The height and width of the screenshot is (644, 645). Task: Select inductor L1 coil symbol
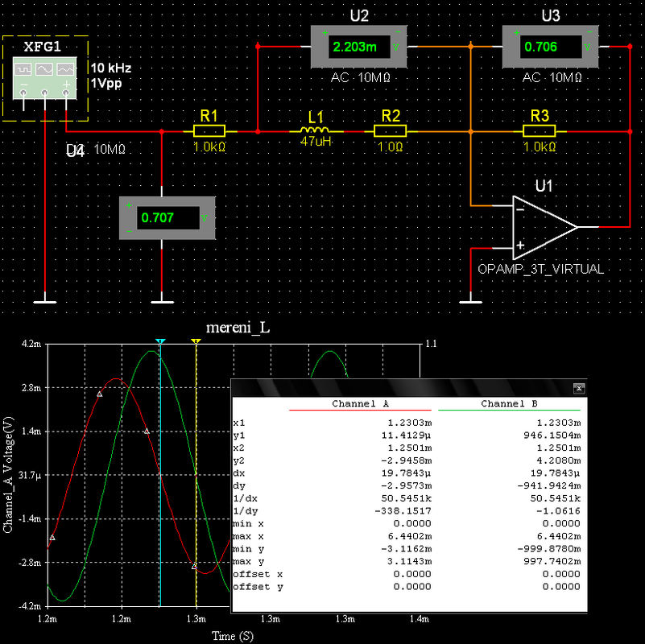(315, 130)
